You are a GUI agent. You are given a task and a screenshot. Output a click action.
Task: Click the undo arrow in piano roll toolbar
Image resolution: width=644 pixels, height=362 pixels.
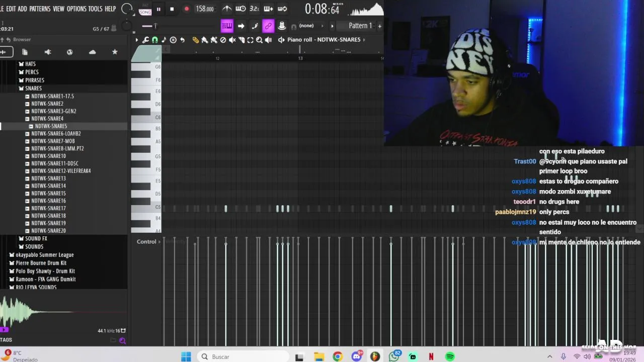tap(182, 40)
